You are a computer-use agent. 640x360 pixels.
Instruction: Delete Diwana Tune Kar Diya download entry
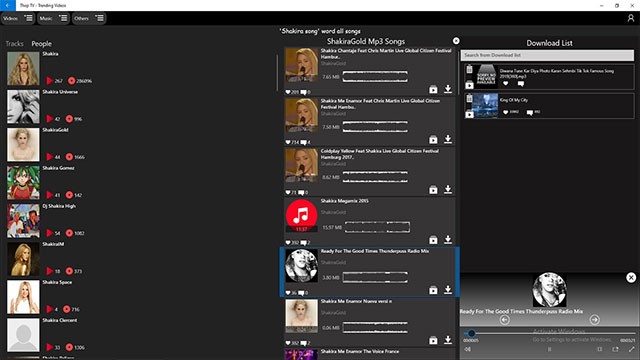[469, 69]
